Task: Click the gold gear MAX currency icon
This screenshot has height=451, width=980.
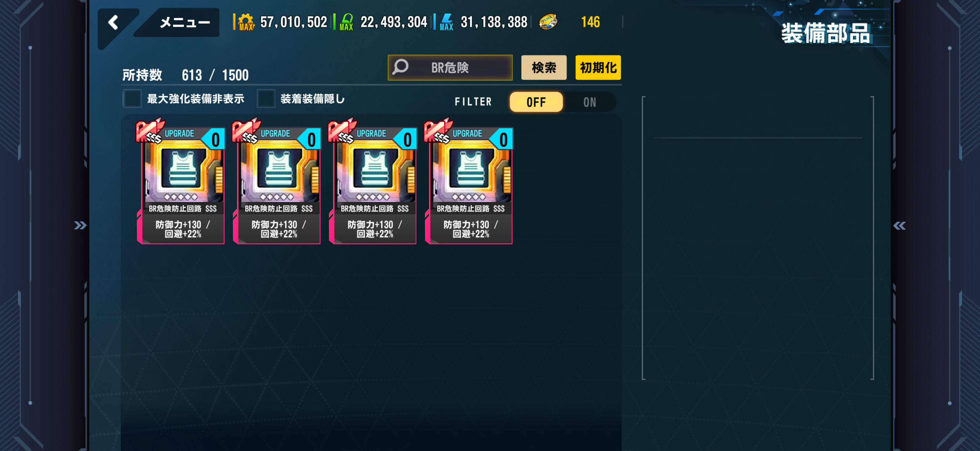Action: (246, 22)
